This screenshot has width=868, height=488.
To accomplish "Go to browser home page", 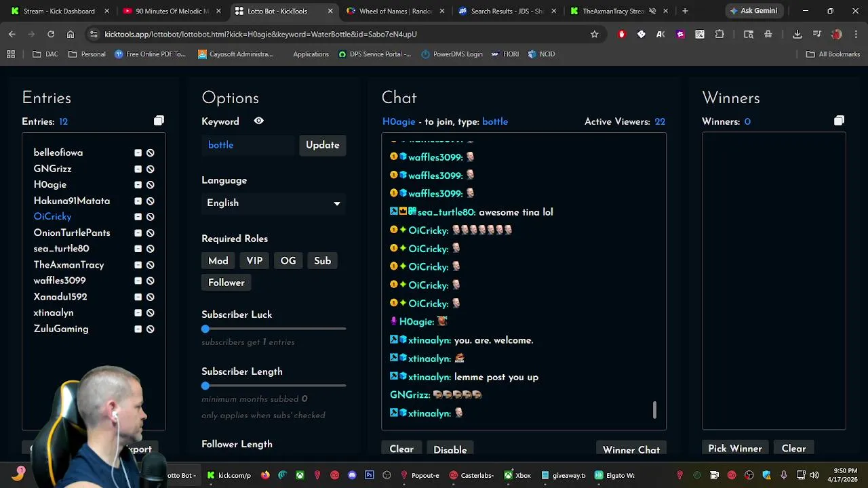I will click(x=71, y=34).
